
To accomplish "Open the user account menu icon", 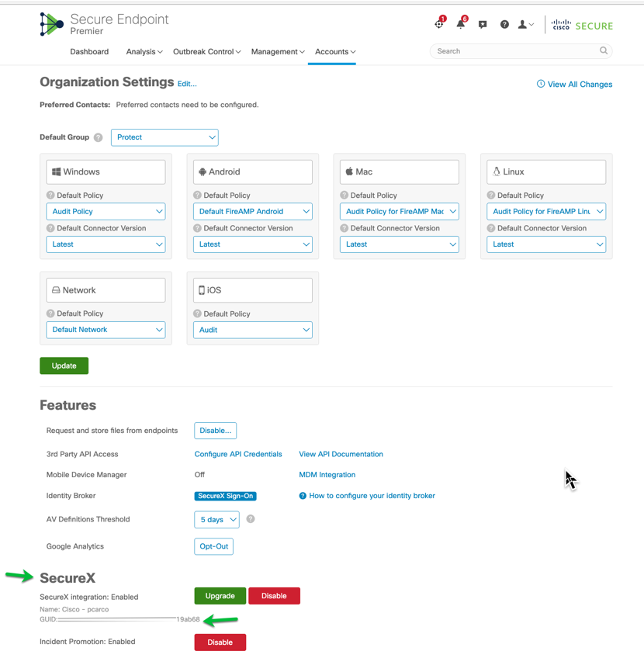I will (525, 25).
